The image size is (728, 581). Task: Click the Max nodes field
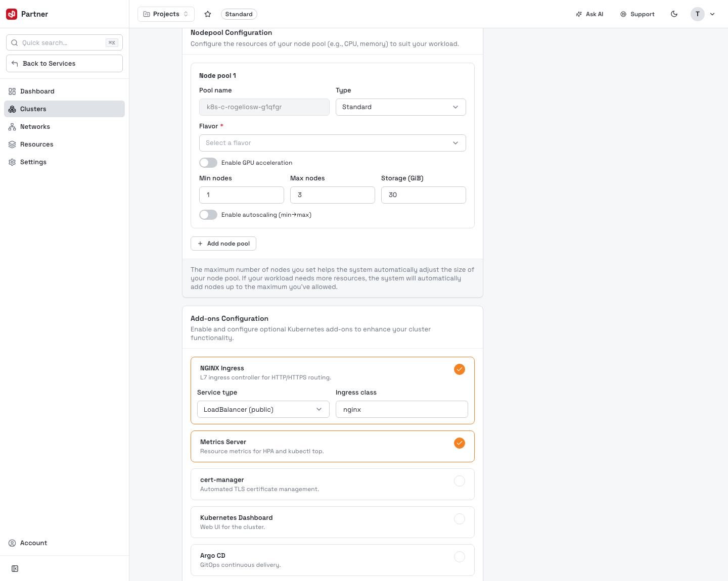pyautogui.click(x=333, y=195)
